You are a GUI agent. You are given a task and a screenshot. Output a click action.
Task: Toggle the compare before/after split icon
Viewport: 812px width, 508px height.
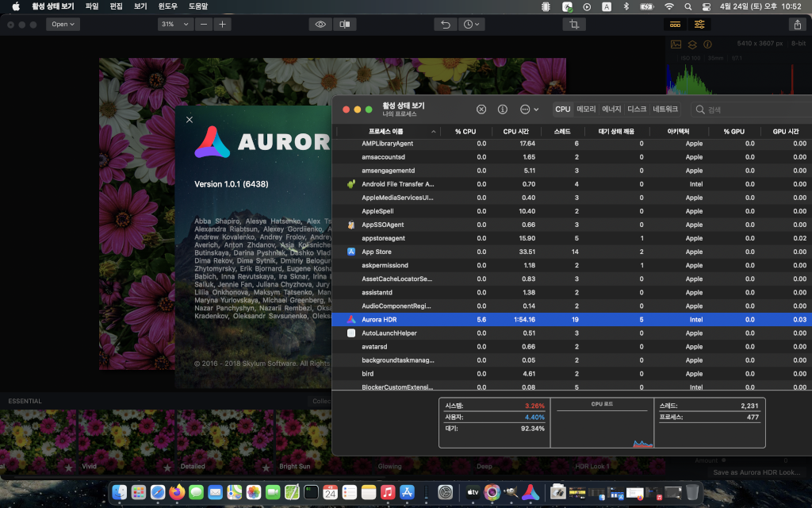point(344,25)
